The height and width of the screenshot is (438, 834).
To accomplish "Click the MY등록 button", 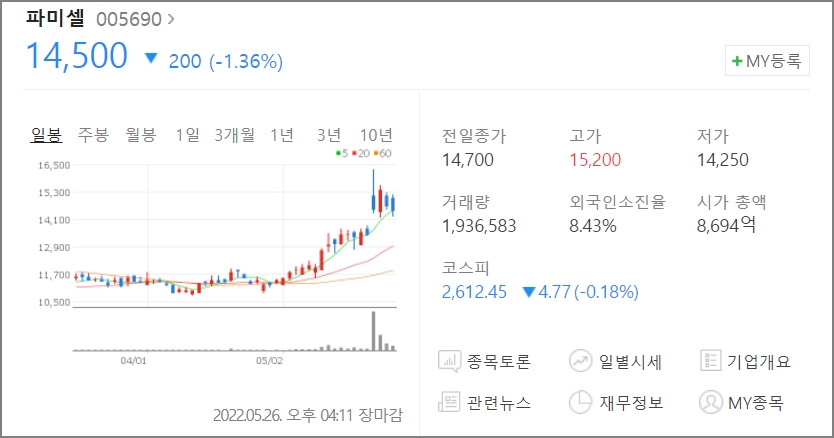I will pos(767,61).
